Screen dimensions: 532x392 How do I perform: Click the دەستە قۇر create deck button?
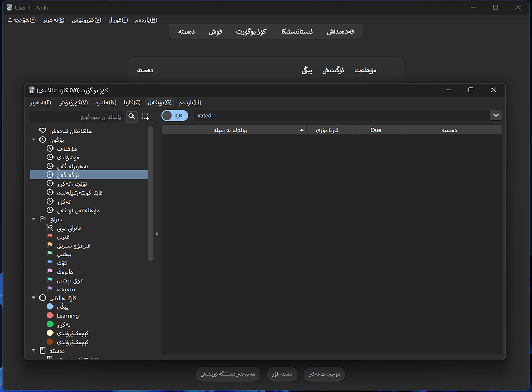click(282, 374)
